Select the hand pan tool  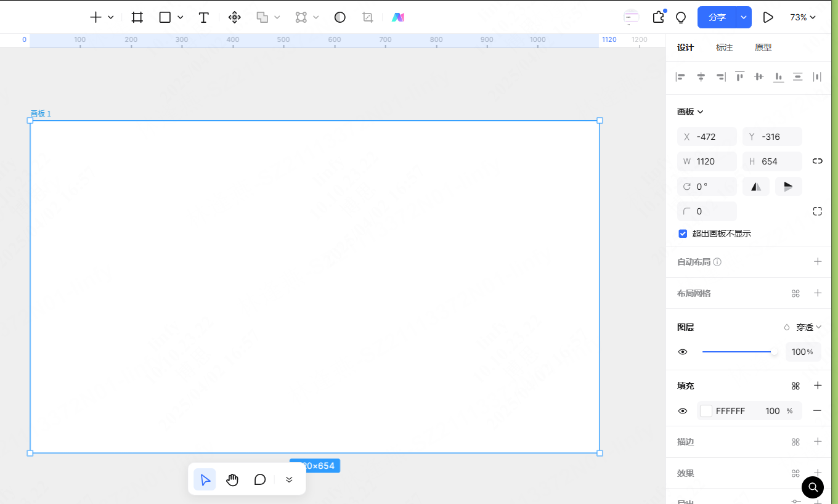(x=232, y=479)
